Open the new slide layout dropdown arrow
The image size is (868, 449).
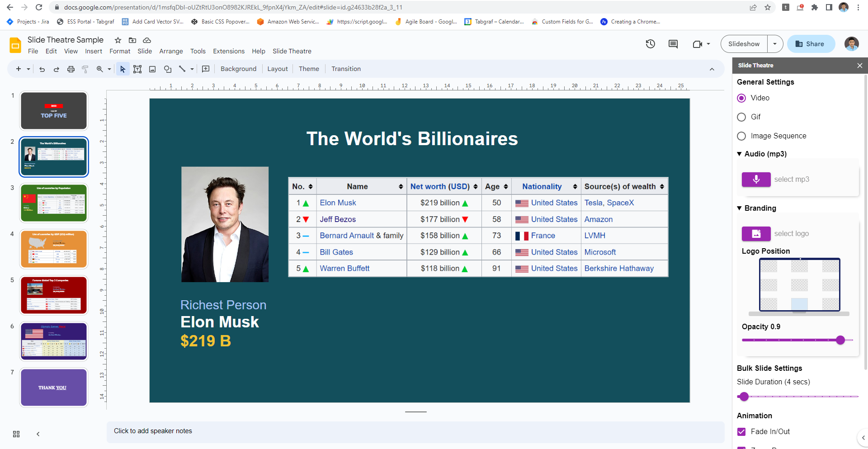[x=28, y=69]
